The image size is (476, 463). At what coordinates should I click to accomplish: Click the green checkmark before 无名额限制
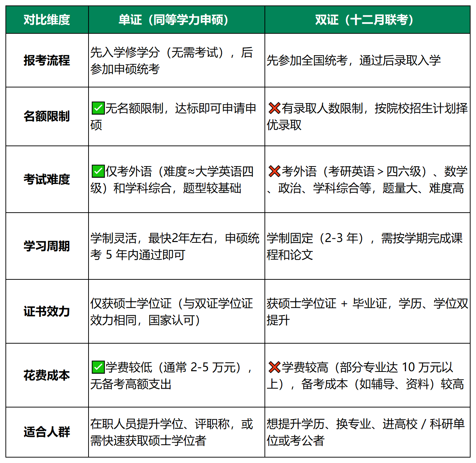point(98,108)
